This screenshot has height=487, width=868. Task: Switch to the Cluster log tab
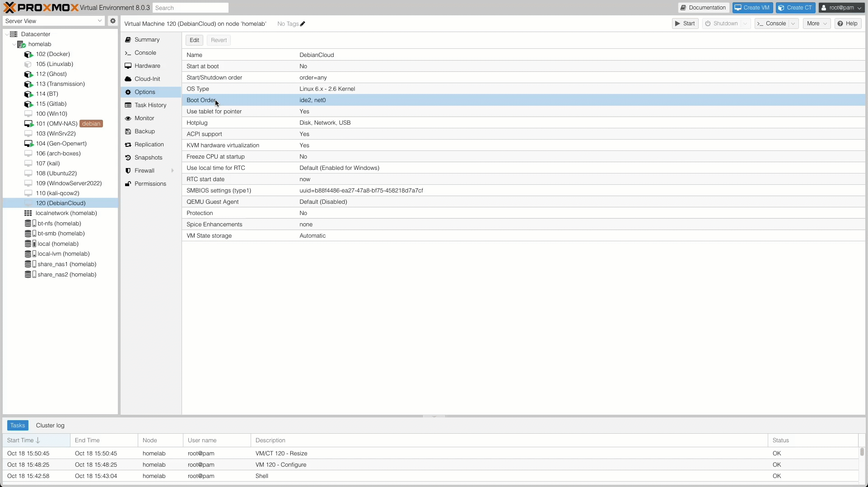(x=50, y=426)
